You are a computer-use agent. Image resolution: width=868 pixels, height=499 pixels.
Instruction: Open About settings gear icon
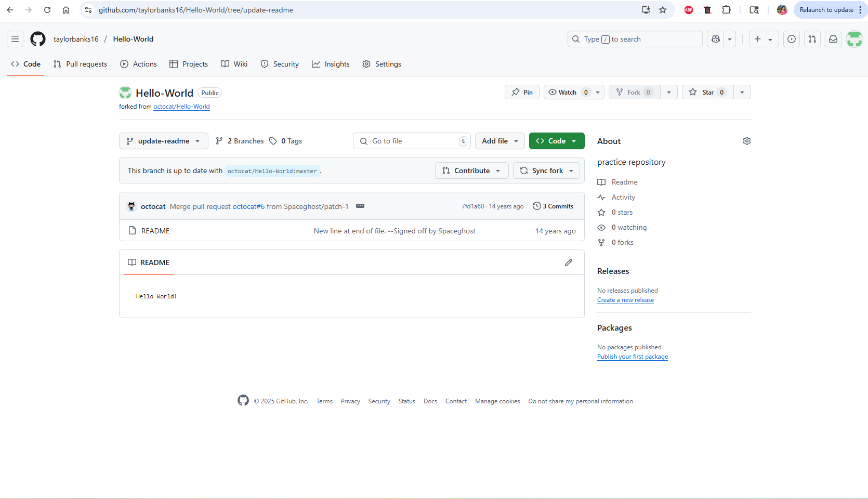pyautogui.click(x=747, y=141)
